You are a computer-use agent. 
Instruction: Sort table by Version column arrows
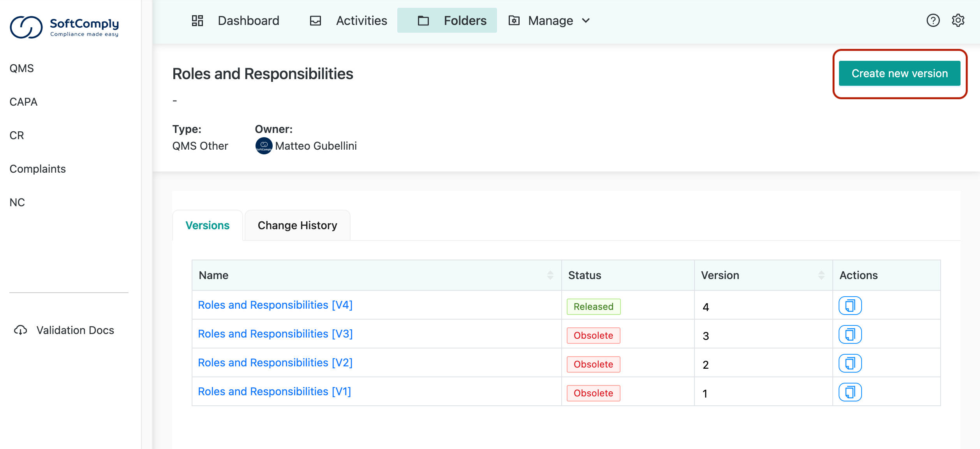coord(821,275)
